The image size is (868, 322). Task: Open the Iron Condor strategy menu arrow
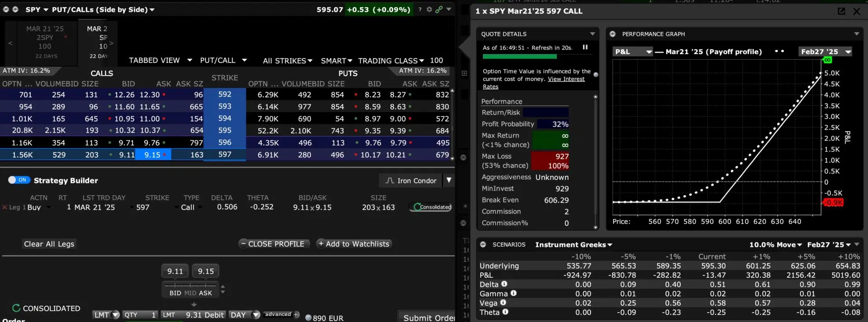[449, 180]
